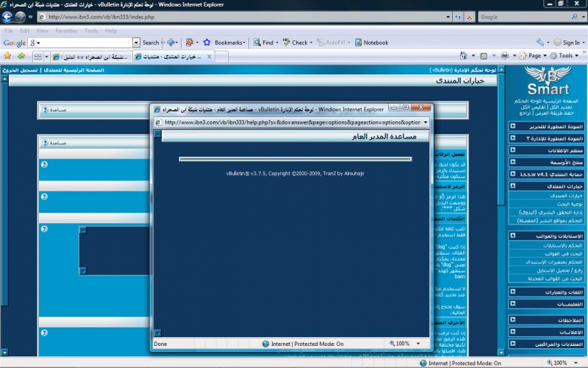Click the browser Back button
This screenshot has height=368, width=588.
(9, 16)
